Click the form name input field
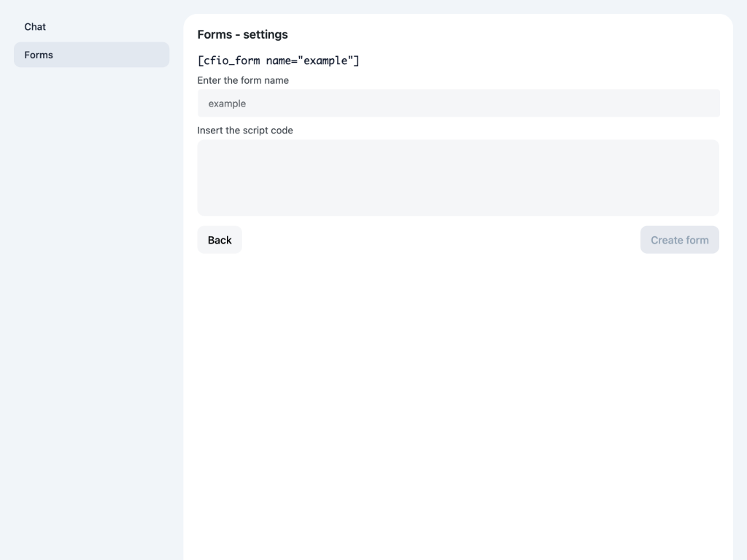Screen dimensions: 747x560 tap(458, 104)
